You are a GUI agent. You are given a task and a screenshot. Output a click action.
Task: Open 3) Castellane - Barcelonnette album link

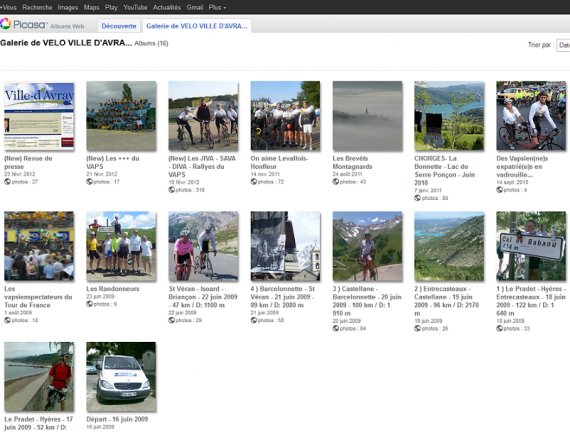pyautogui.click(x=367, y=301)
